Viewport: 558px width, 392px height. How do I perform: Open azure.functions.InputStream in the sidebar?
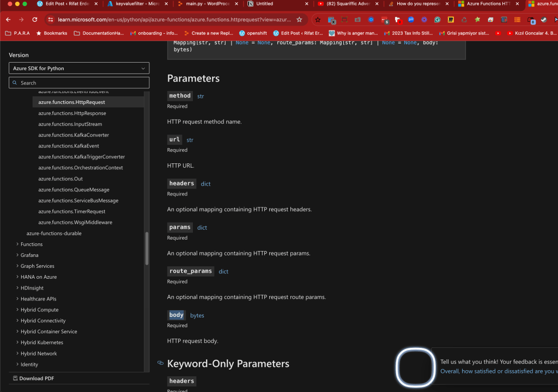(x=70, y=124)
